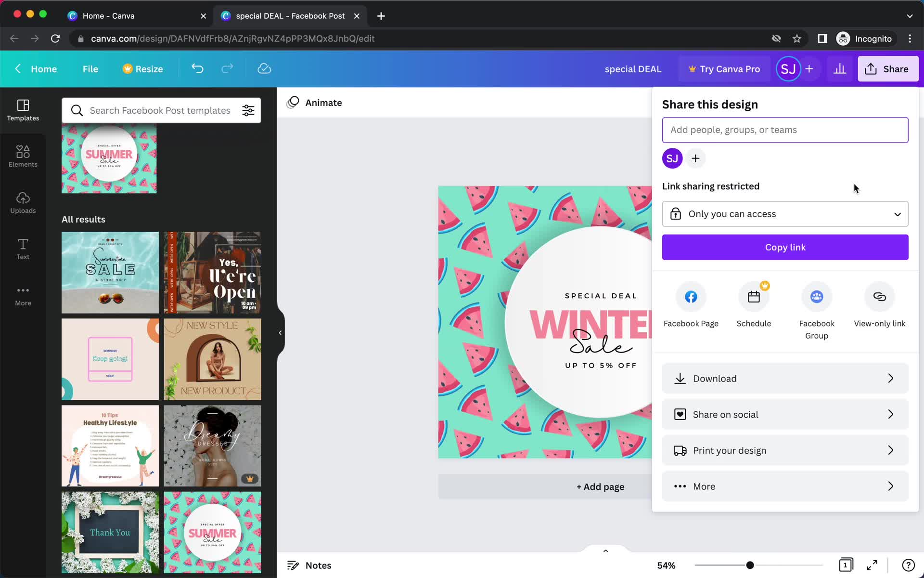Share to Facebook Group icon

817,297
